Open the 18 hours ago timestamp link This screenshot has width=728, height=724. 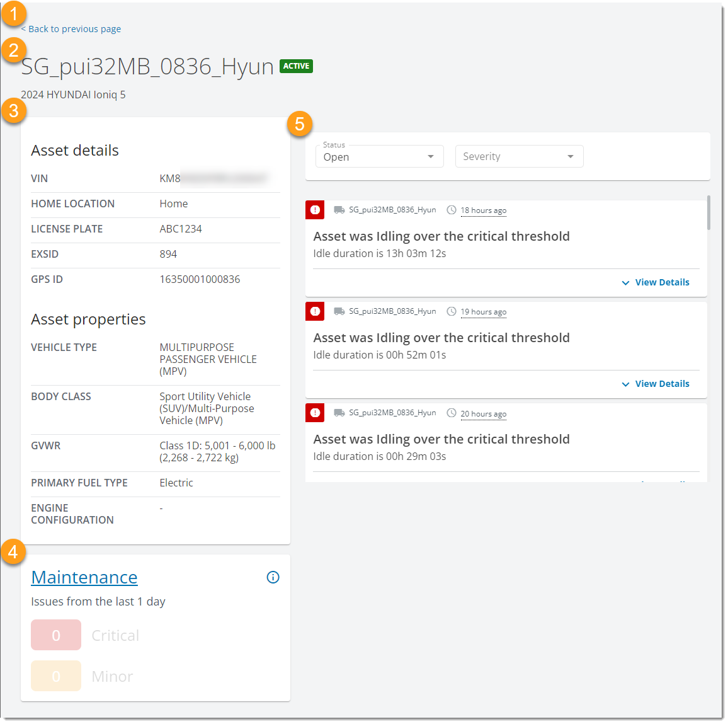point(483,210)
